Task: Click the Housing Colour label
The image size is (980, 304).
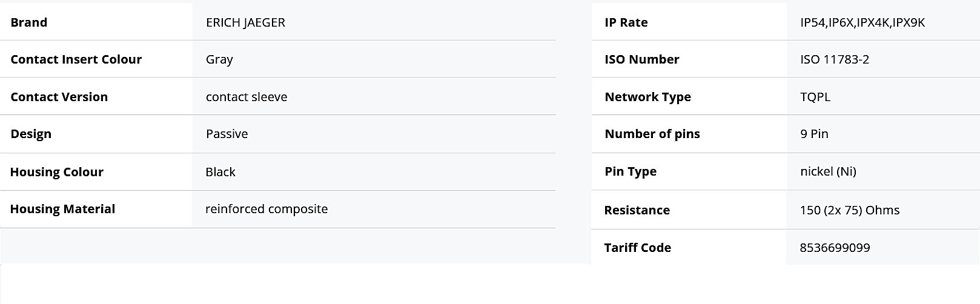Action: click(56, 172)
